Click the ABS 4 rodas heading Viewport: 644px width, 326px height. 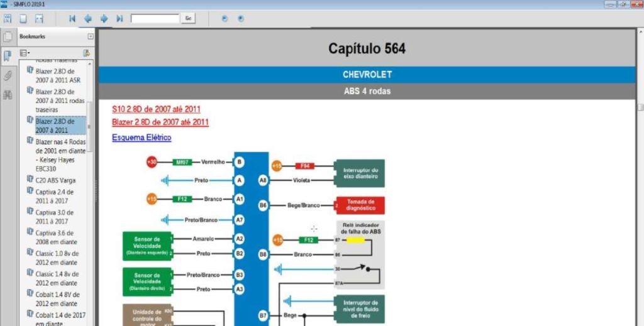367,91
